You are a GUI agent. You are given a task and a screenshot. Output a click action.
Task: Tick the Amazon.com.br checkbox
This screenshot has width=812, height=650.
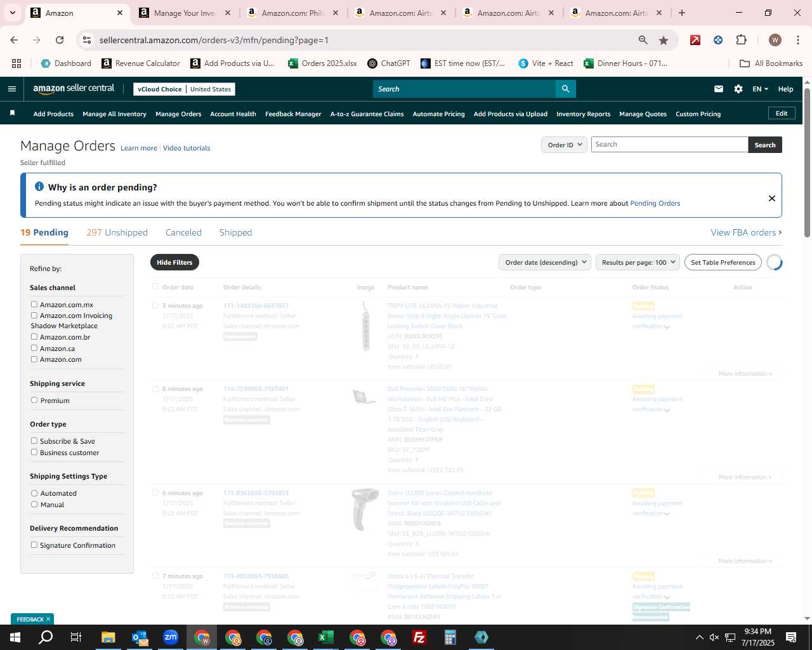(x=34, y=336)
